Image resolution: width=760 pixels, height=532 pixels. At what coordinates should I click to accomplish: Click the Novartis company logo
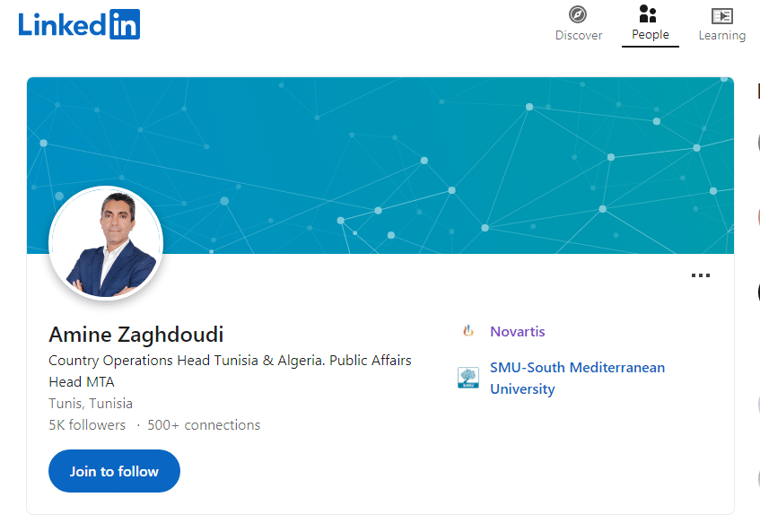pos(467,331)
